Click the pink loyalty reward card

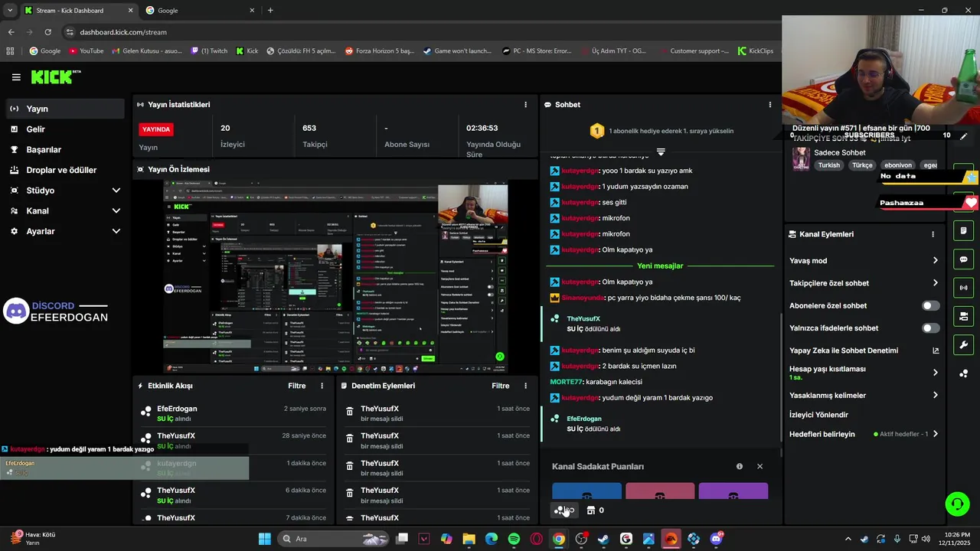coord(660,491)
